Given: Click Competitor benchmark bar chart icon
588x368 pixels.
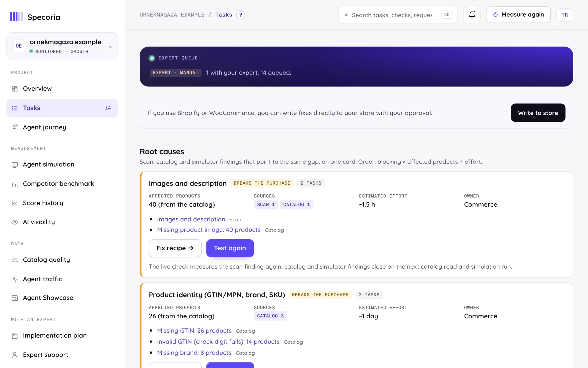Looking at the screenshot, I should (x=15, y=184).
